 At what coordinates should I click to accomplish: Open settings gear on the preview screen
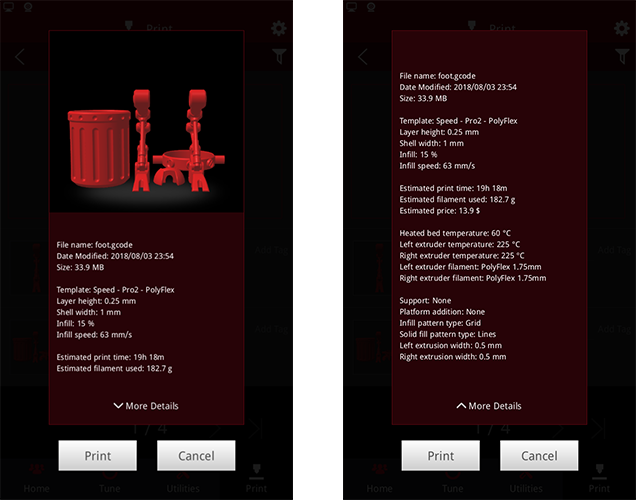click(278, 27)
